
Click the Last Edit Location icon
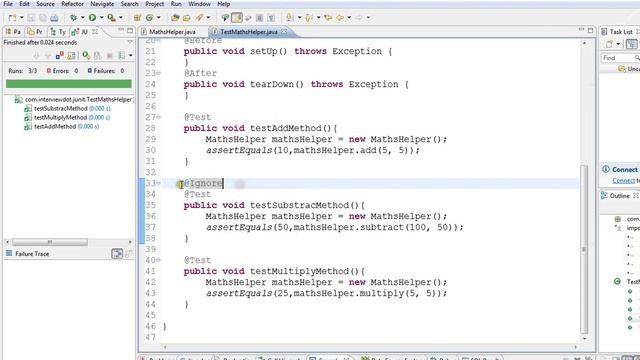(328, 18)
